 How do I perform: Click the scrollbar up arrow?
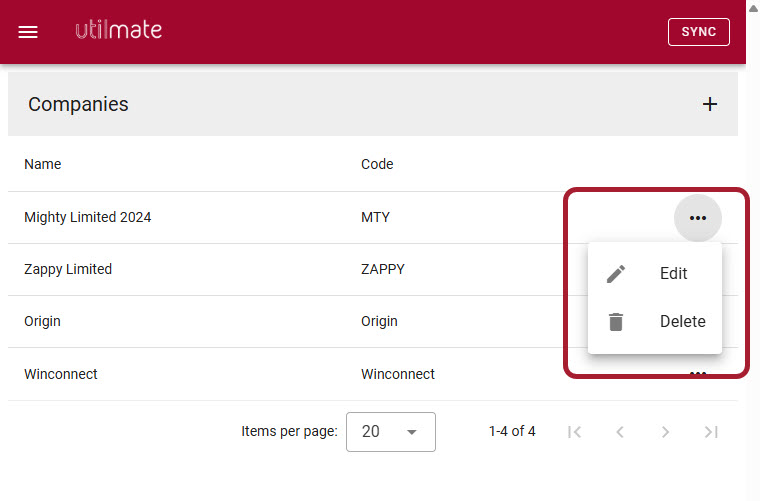(753, 8)
